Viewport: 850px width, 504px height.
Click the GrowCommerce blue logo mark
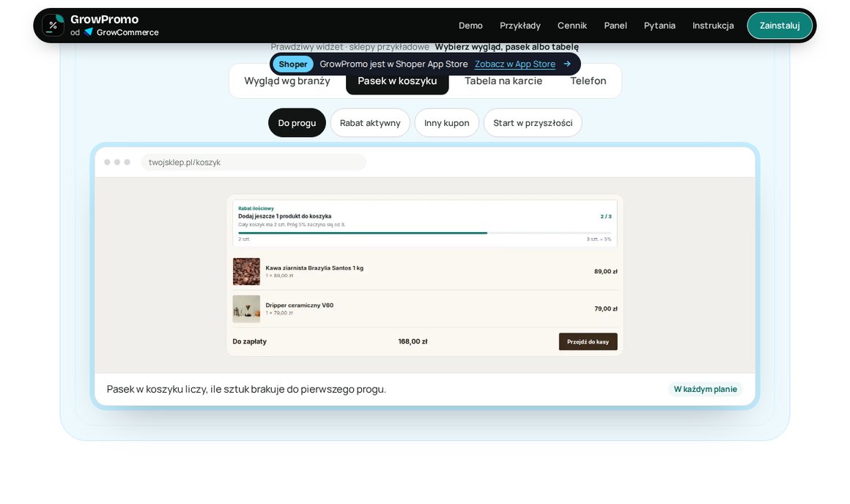click(x=89, y=32)
